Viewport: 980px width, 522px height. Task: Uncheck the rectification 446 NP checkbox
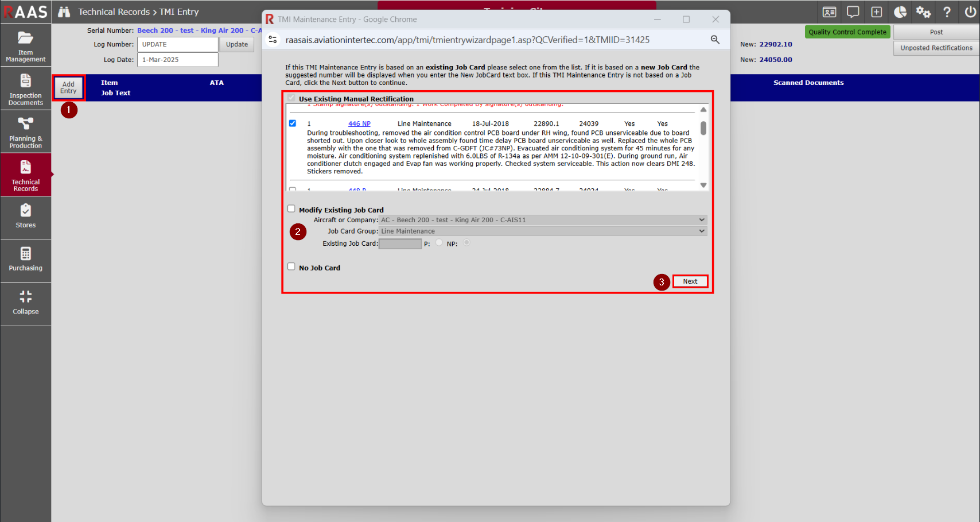click(x=293, y=123)
